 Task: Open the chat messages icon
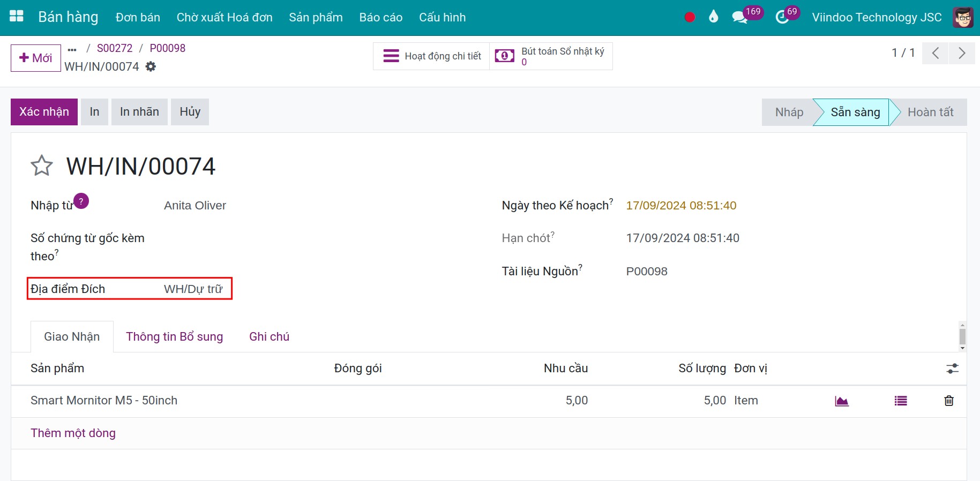tap(739, 17)
